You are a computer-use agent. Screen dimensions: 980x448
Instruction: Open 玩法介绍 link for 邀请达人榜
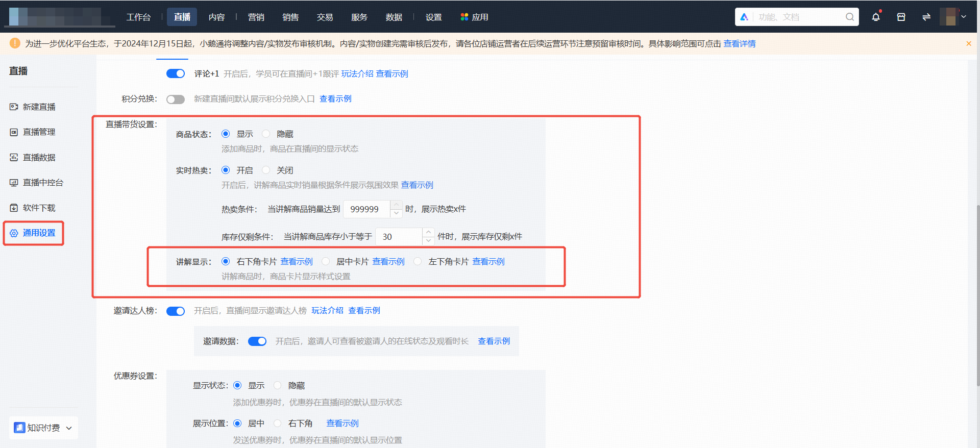click(328, 311)
